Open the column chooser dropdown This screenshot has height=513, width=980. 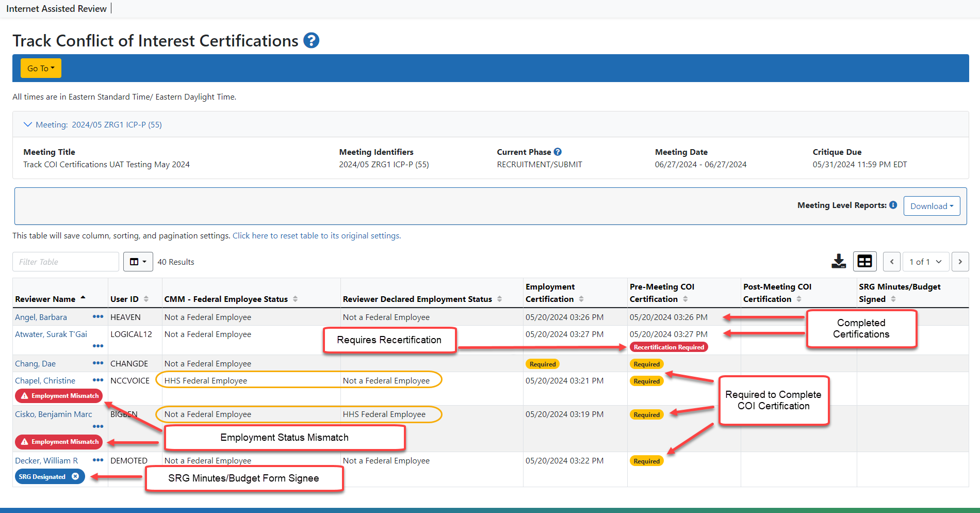pos(138,262)
